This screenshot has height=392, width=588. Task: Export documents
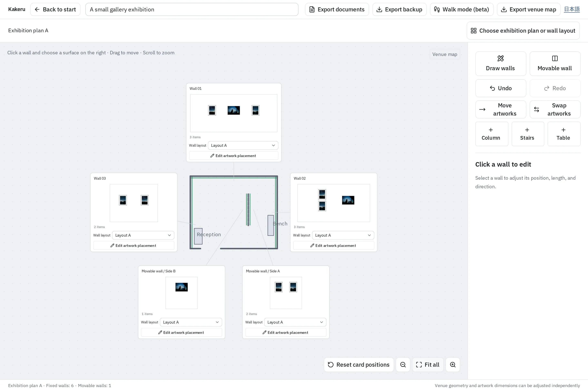pyautogui.click(x=337, y=10)
